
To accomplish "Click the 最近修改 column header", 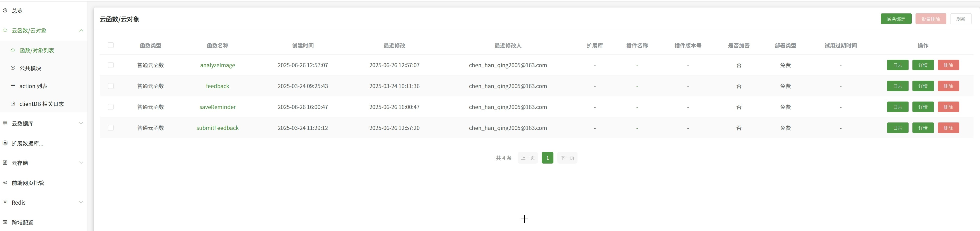I will click(x=394, y=45).
